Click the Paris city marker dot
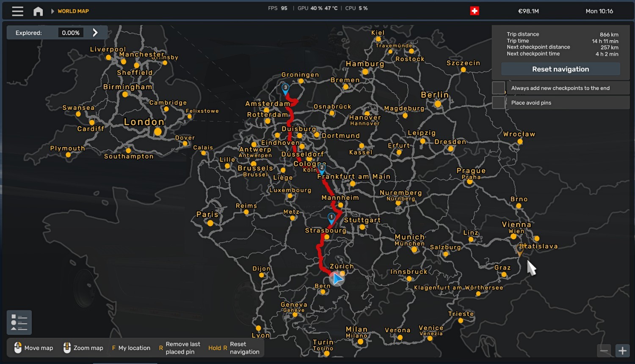This screenshot has width=635, height=364. 210,223
